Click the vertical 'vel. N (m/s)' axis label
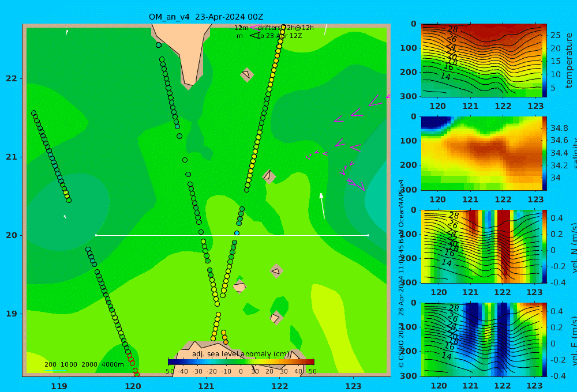577x392 pixels. pos(574,247)
